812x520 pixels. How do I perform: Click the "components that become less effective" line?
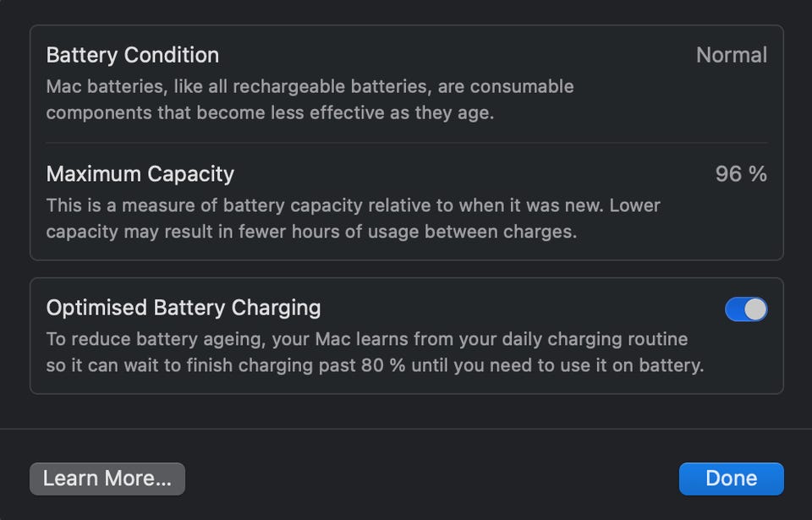tap(269, 112)
